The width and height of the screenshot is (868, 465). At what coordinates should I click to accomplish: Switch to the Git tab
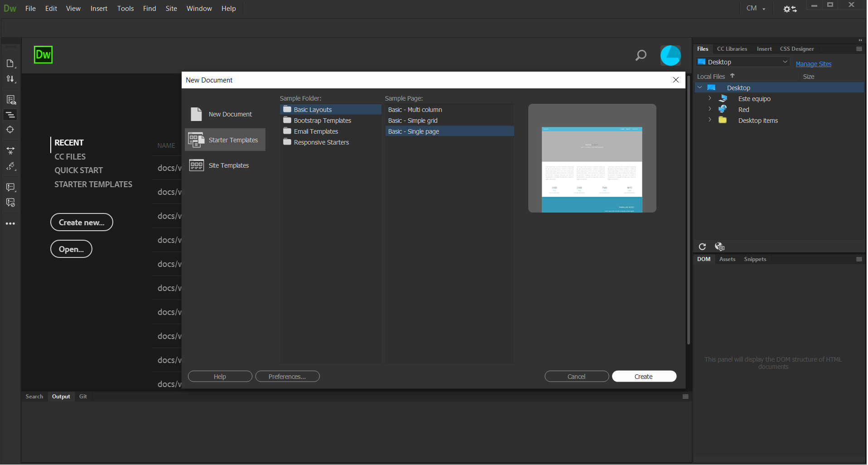[83, 397]
